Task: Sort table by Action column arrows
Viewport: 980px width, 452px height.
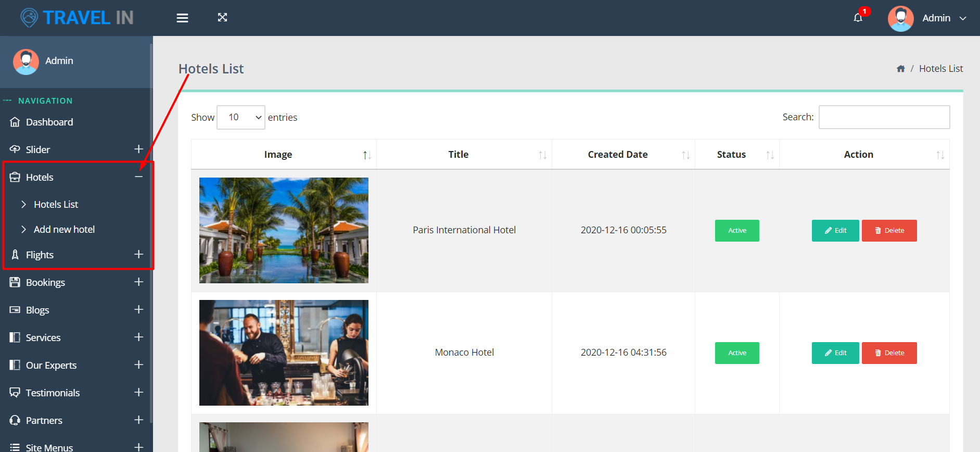Action: tap(940, 155)
